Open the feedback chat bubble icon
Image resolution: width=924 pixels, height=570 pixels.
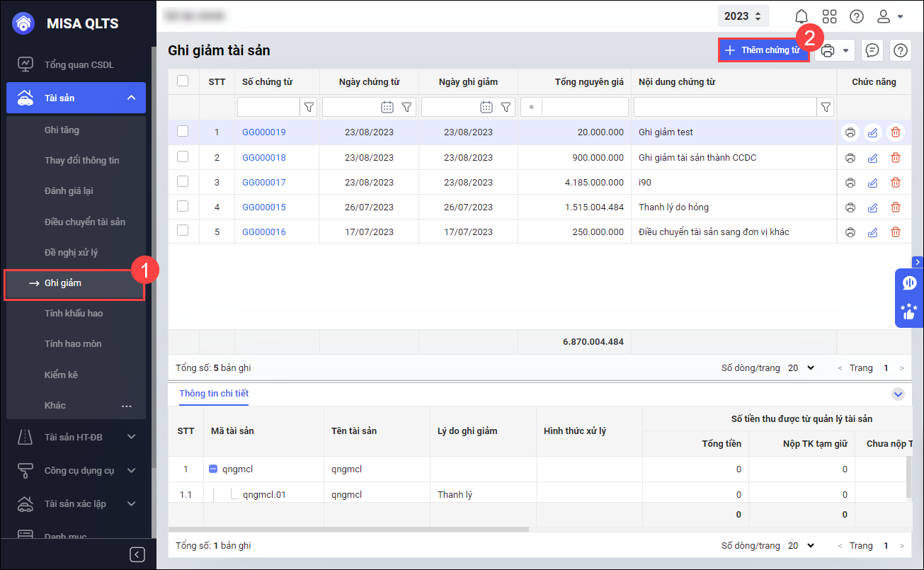872,50
